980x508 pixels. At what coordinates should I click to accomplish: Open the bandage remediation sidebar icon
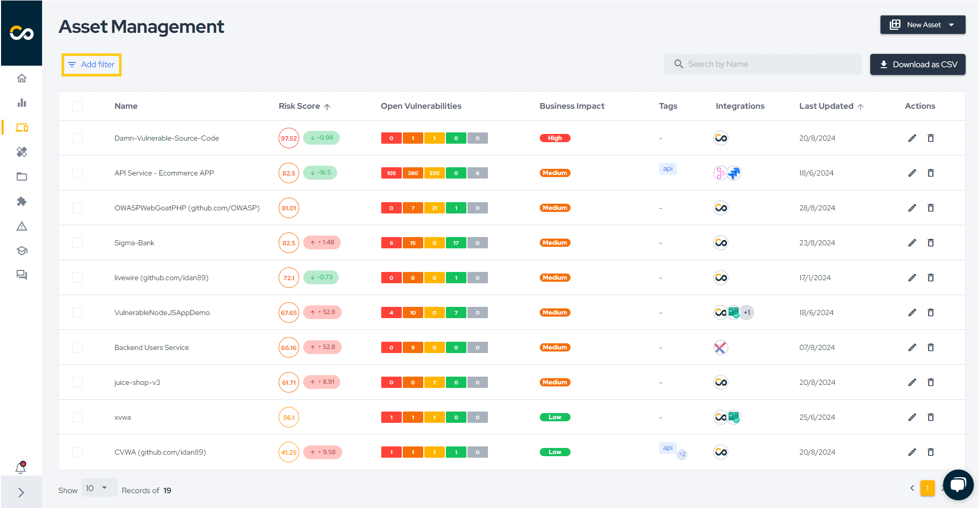click(x=22, y=152)
